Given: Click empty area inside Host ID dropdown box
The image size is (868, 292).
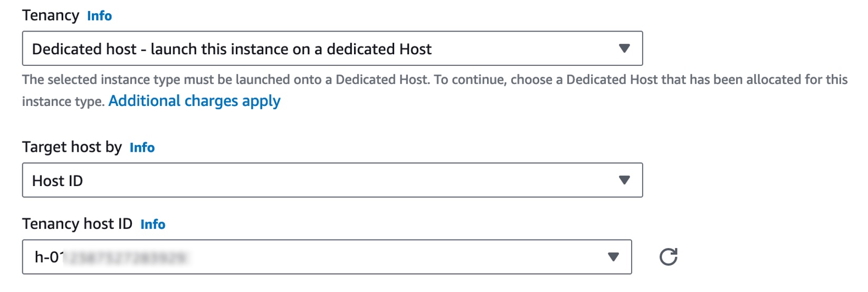Looking at the screenshot, I should pyautogui.click(x=348, y=180).
